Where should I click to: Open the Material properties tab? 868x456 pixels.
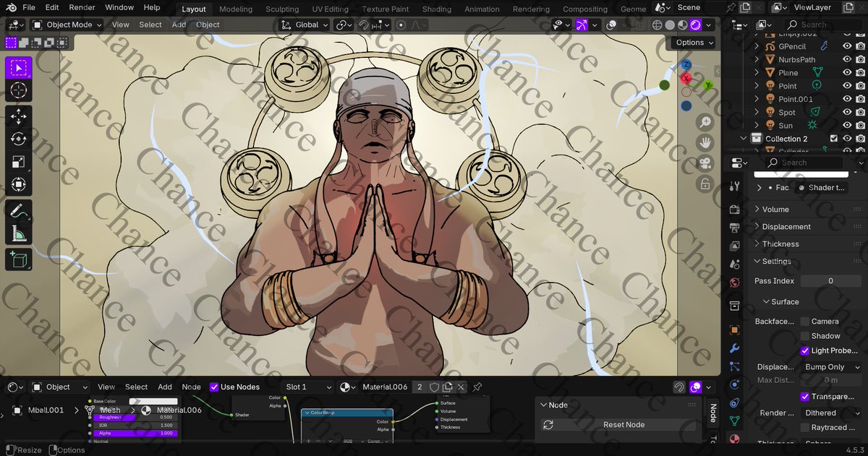pos(735,439)
